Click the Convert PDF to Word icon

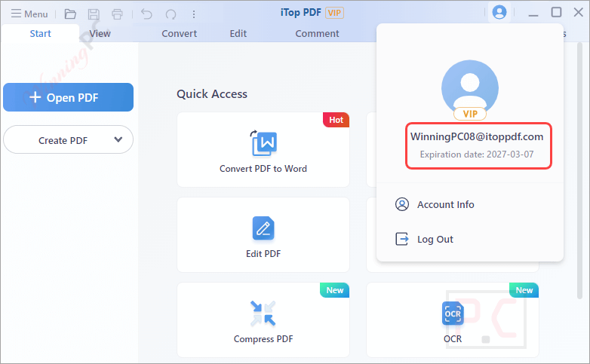[x=263, y=143]
